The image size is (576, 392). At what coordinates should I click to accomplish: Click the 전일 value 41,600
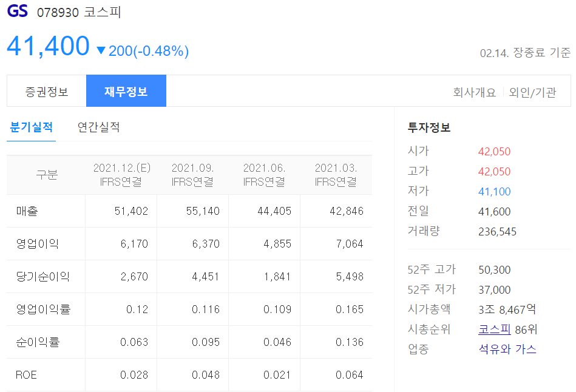coord(494,212)
